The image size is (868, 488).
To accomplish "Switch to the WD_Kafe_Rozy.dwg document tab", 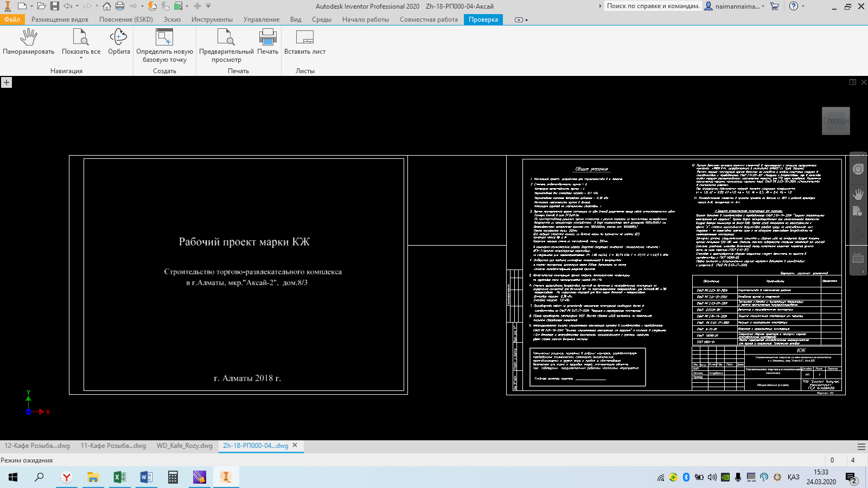I will 184,446.
